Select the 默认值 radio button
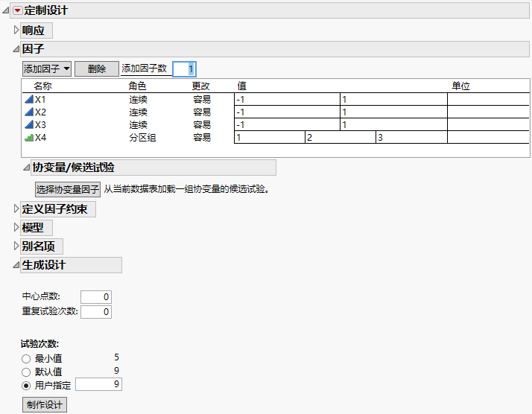Image resolution: width=532 pixels, height=414 pixels. (26, 372)
